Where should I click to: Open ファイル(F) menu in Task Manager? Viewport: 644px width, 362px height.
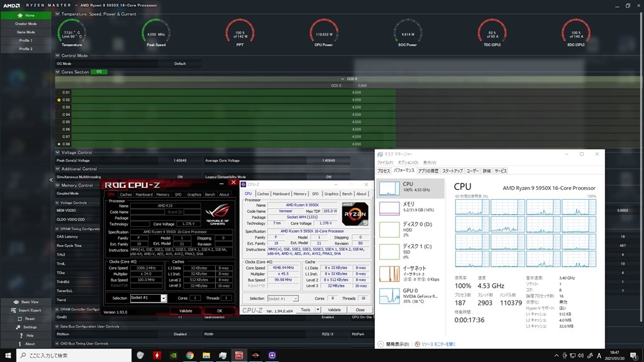pyautogui.click(x=385, y=163)
